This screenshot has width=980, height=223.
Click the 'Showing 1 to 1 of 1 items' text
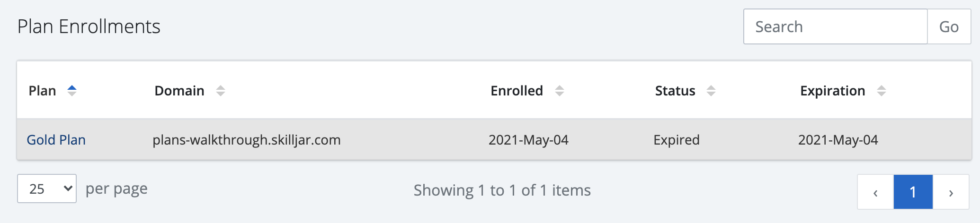point(502,190)
